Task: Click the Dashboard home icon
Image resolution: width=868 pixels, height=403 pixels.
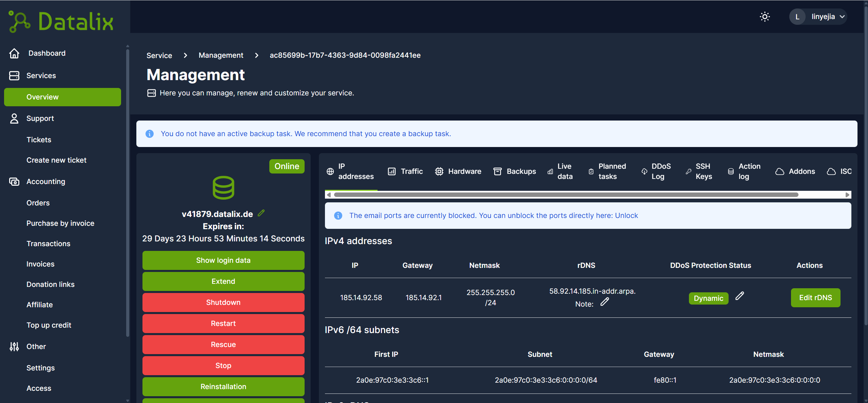Action: tap(14, 53)
